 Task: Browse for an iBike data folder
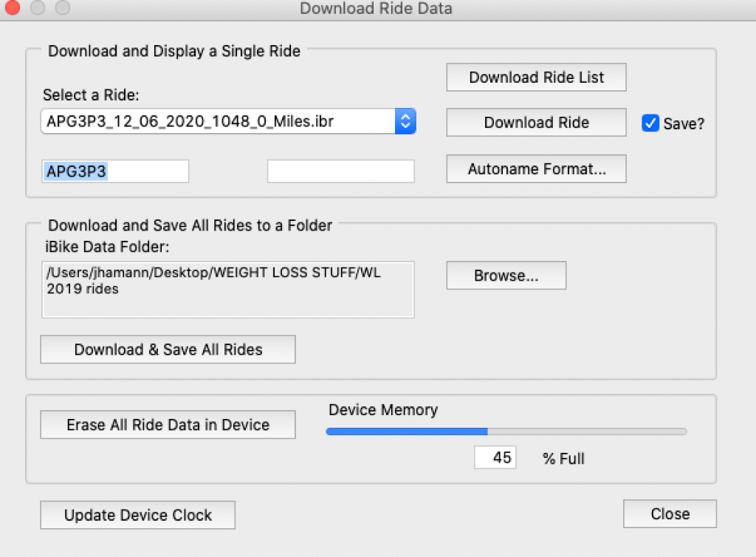(x=506, y=276)
